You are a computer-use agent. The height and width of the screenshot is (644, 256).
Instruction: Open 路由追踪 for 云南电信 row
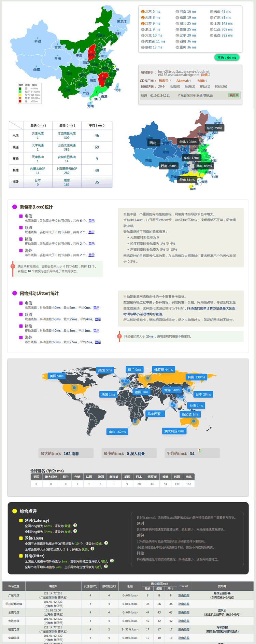point(184,612)
